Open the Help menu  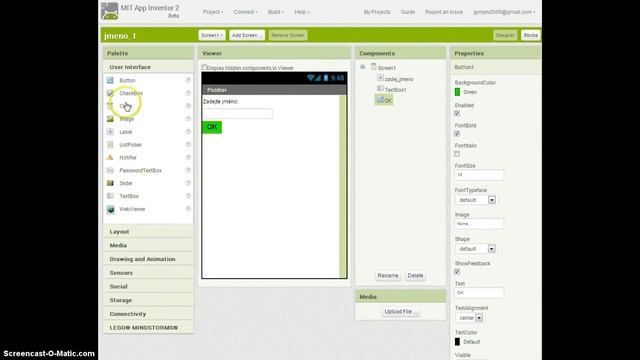coord(302,12)
